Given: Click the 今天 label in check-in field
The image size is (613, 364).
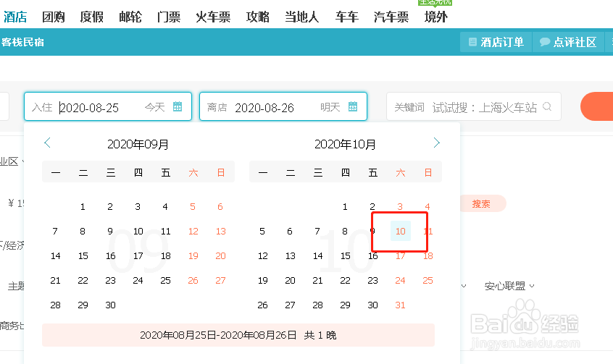Looking at the screenshot, I should [x=155, y=106].
